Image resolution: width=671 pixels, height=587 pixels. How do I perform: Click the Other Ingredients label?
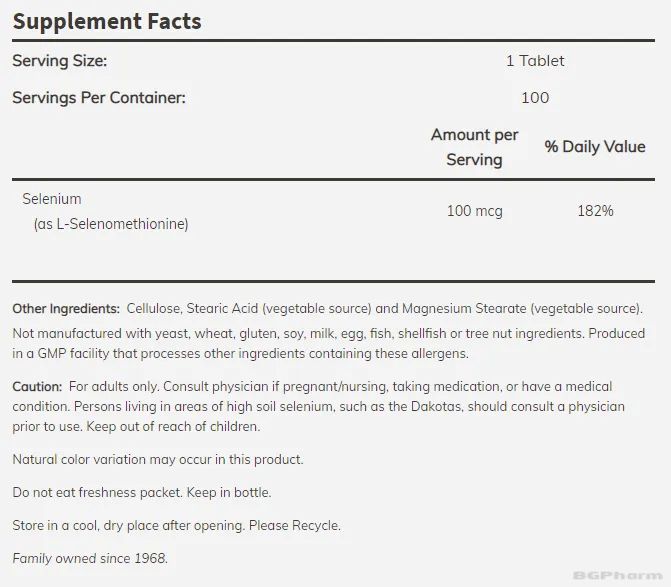pyautogui.click(x=66, y=309)
